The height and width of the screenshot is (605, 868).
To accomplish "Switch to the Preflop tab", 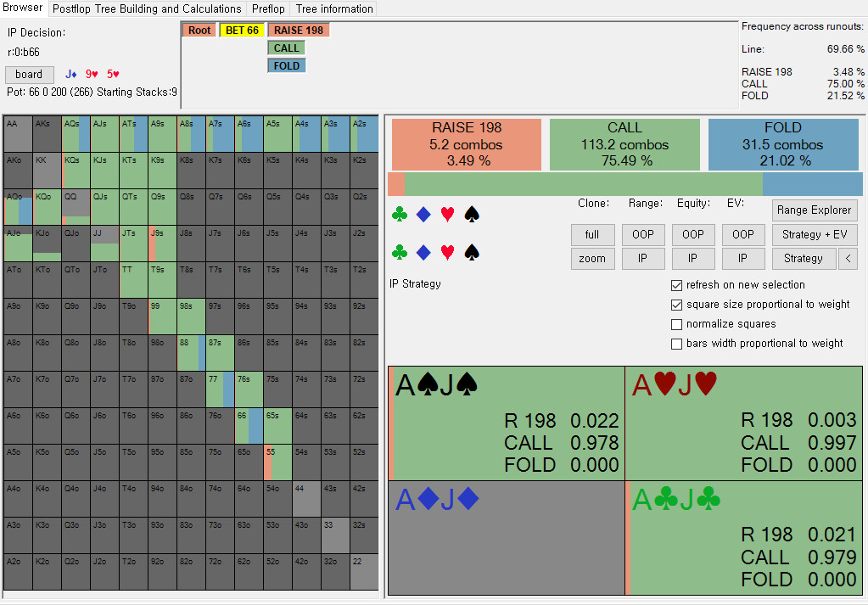I will point(268,8).
